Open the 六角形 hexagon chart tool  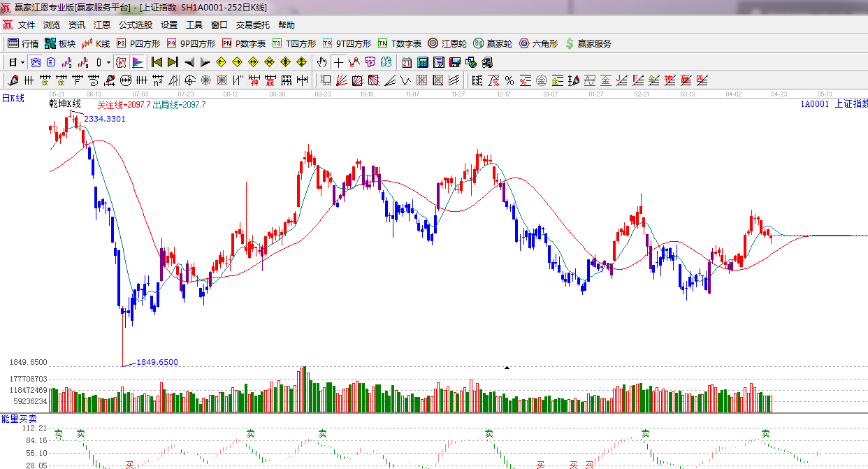[538, 43]
